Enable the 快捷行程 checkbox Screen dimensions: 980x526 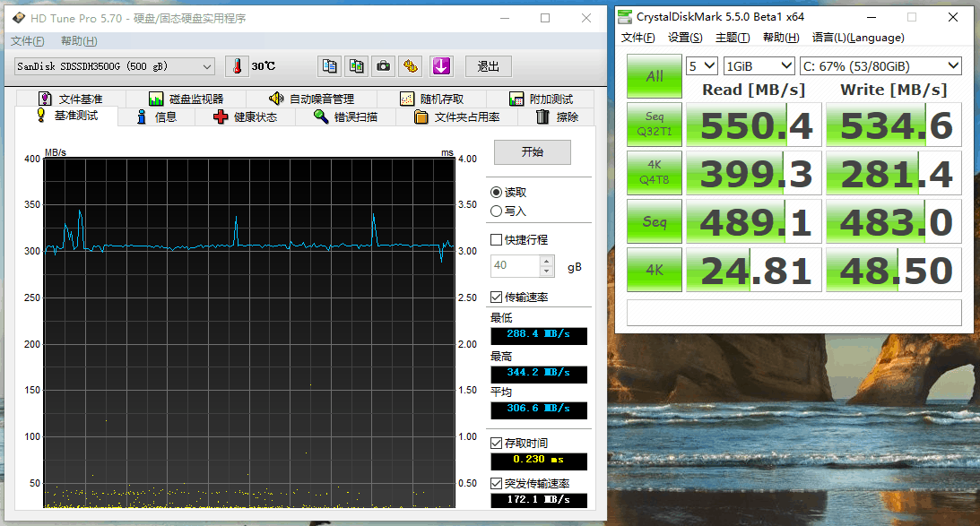497,240
